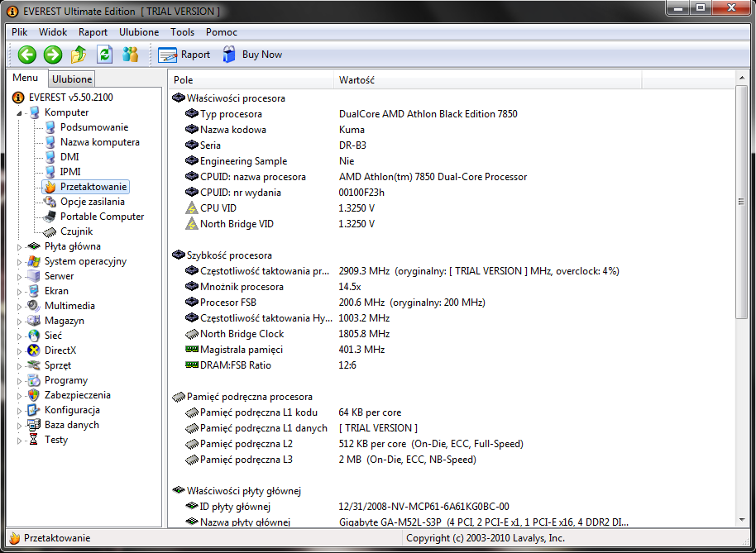Viewport: 756px width, 553px height.
Task: Expand the Multimedia tree node
Action: pos(19,307)
